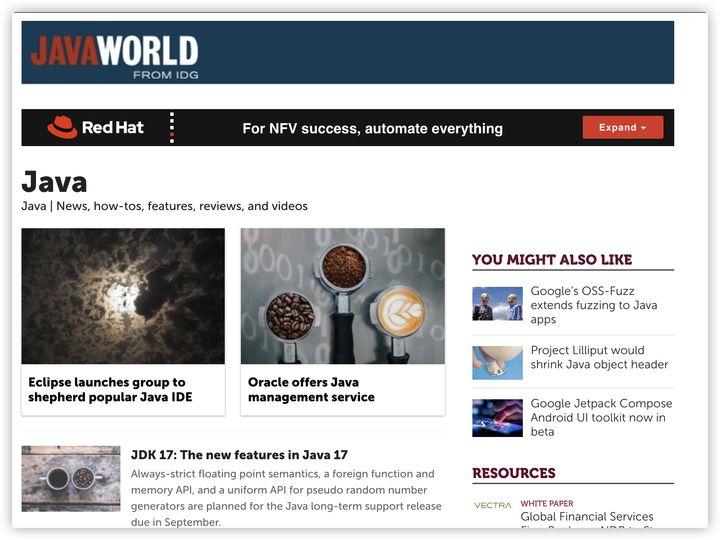Read Eclipse launches group article

click(110, 389)
